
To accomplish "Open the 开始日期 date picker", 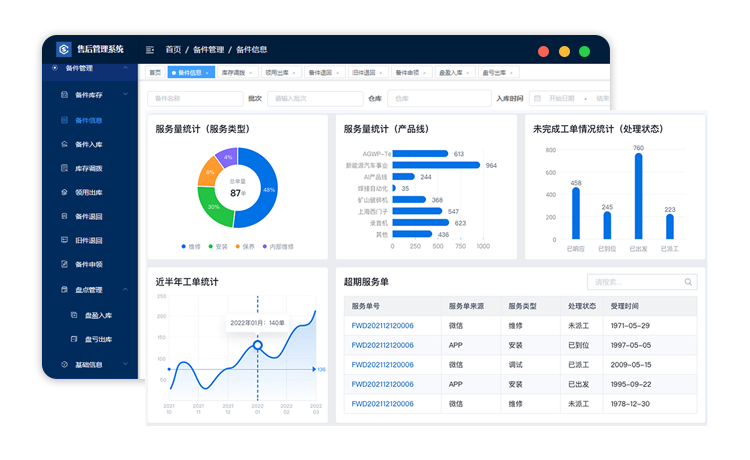I will (x=562, y=99).
